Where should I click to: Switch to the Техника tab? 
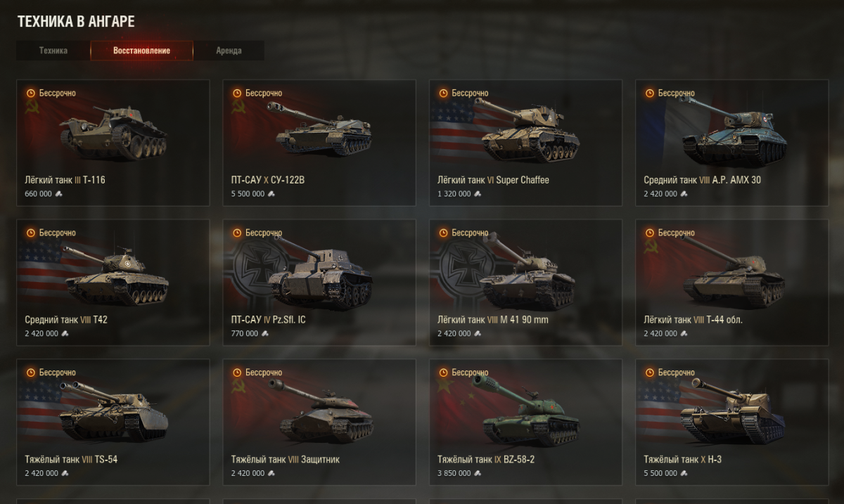(53, 51)
